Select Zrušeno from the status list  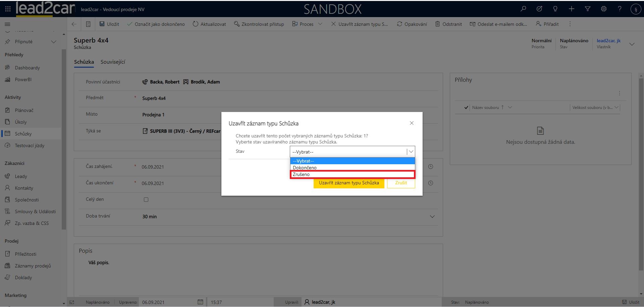[x=352, y=174]
